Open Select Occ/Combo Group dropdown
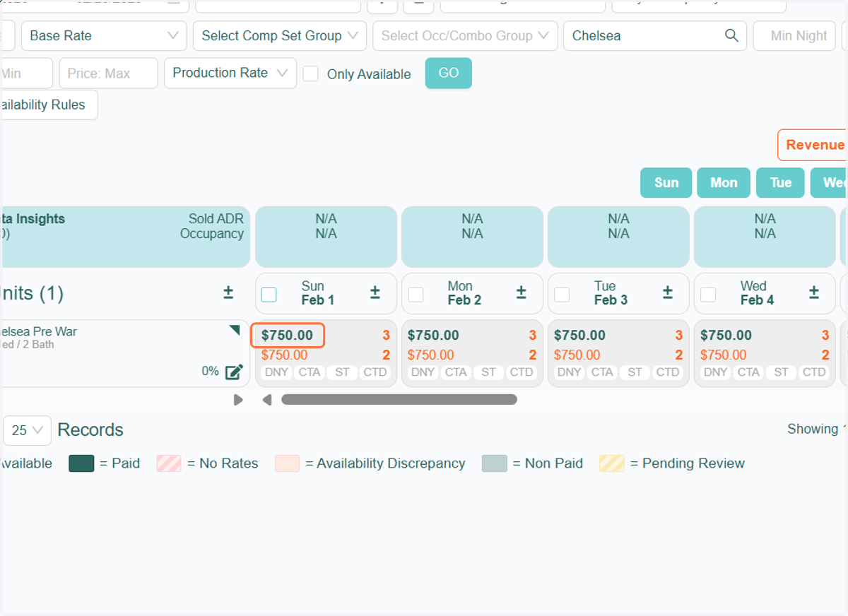The height and width of the screenshot is (616, 848). click(x=465, y=35)
